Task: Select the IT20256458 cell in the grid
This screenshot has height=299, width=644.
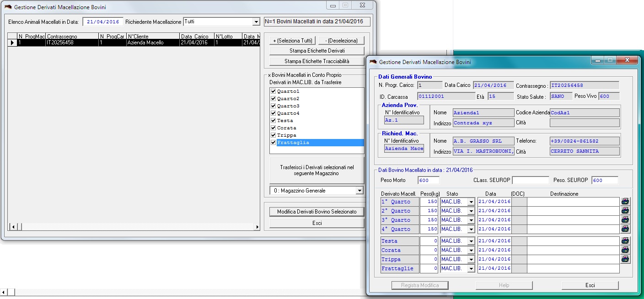Action: point(72,43)
